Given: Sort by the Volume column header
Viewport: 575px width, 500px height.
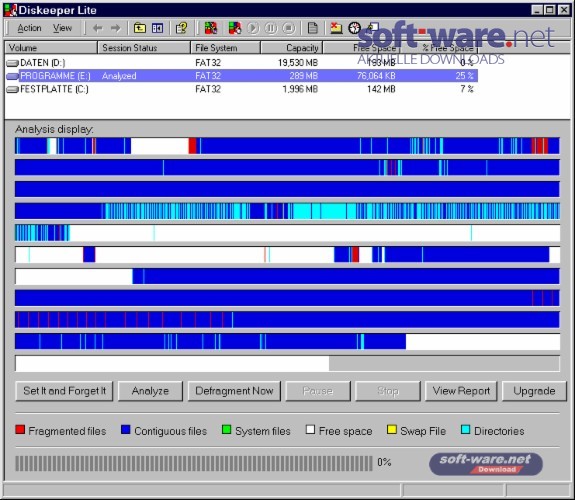Looking at the screenshot, I should (x=51, y=48).
